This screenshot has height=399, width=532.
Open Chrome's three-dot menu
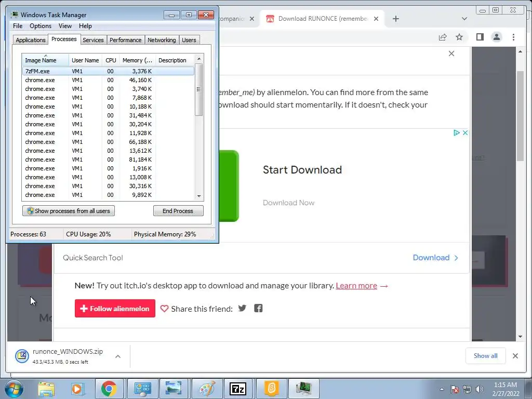513,37
